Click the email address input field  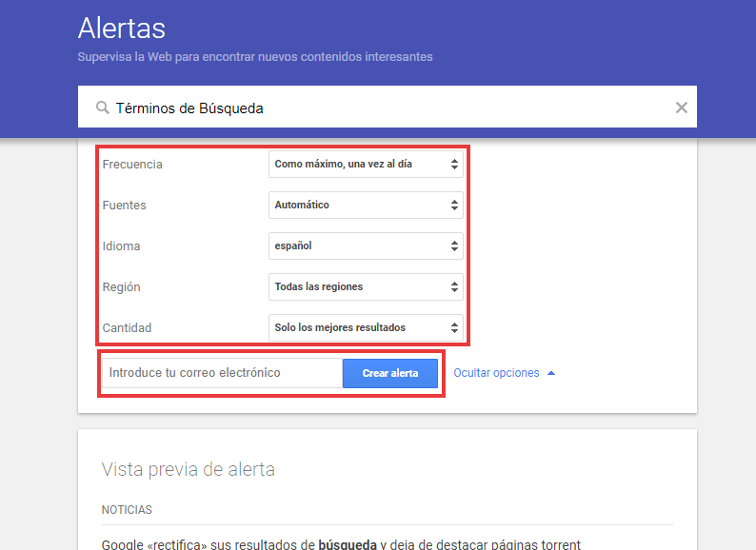(222, 373)
